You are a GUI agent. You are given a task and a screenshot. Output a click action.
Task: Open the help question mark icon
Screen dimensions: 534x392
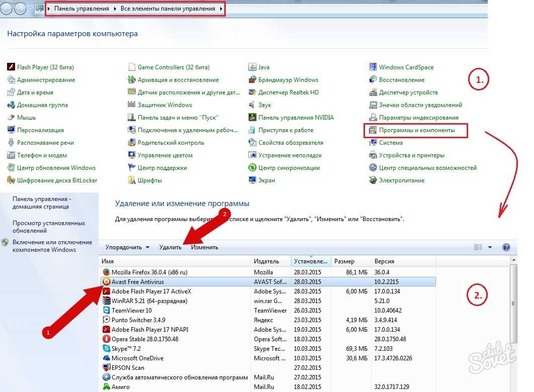point(506,247)
